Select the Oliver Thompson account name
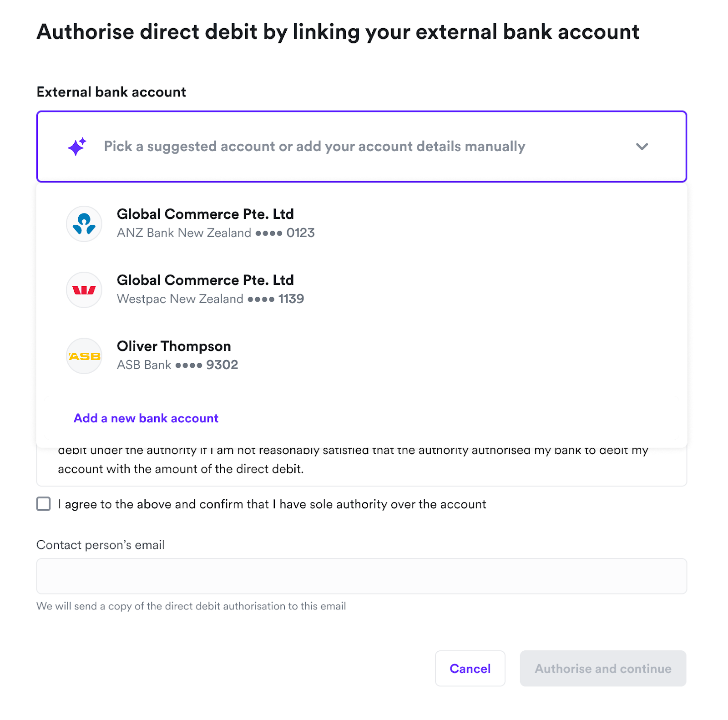Image resolution: width=728 pixels, height=720 pixels. (174, 346)
